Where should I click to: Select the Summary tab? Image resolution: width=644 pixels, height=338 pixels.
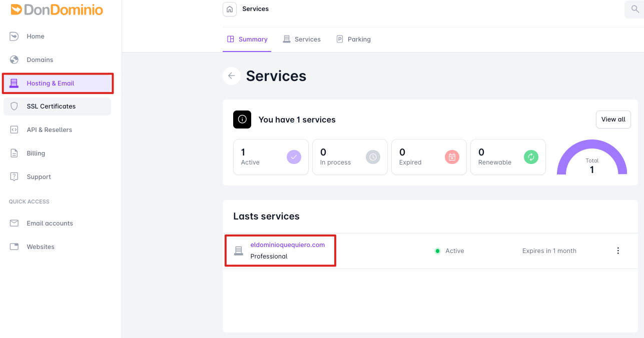point(247,39)
